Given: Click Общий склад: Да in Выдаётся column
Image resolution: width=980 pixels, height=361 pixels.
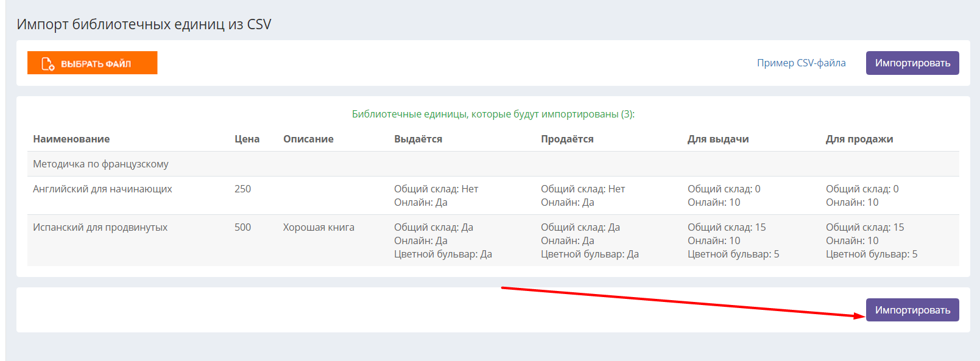Looking at the screenshot, I should [434, 227].
